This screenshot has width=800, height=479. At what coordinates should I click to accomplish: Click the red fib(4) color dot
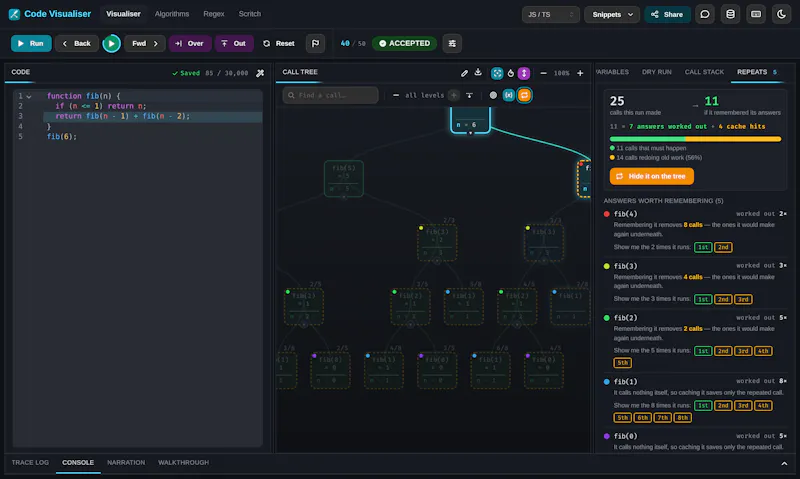pos(607,214)
